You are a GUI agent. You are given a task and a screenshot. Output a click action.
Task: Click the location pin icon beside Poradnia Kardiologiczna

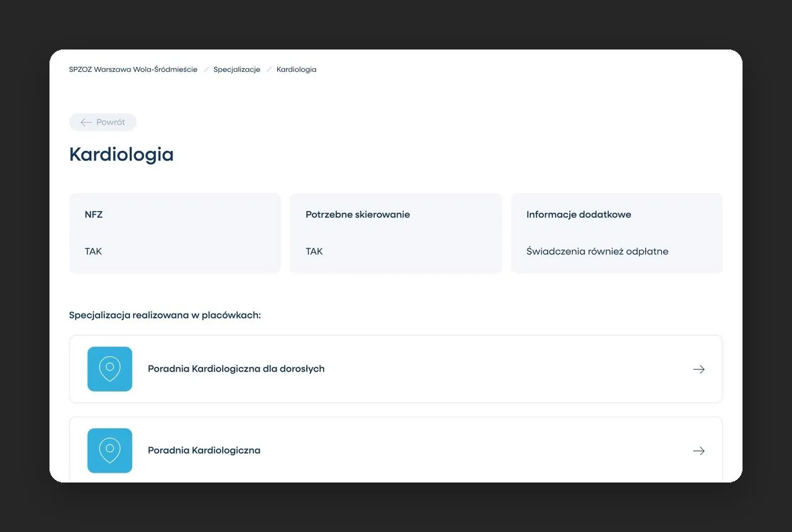(110, 451)
